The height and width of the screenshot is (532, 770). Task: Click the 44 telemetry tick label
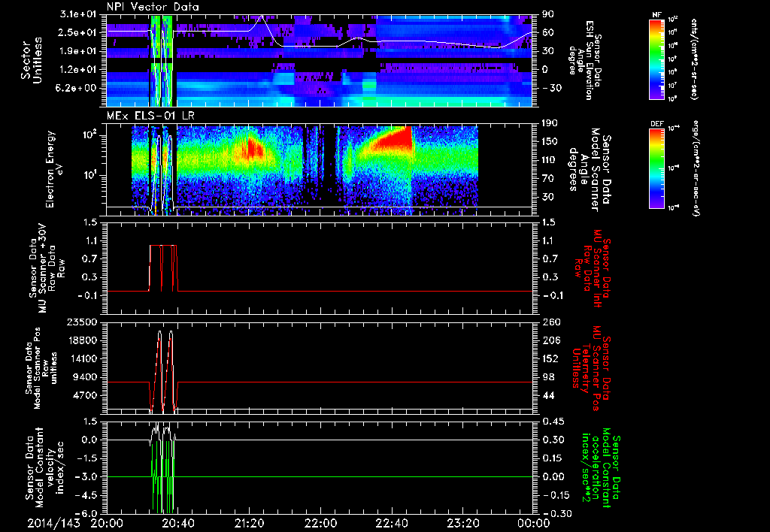(x=547, y=395)
